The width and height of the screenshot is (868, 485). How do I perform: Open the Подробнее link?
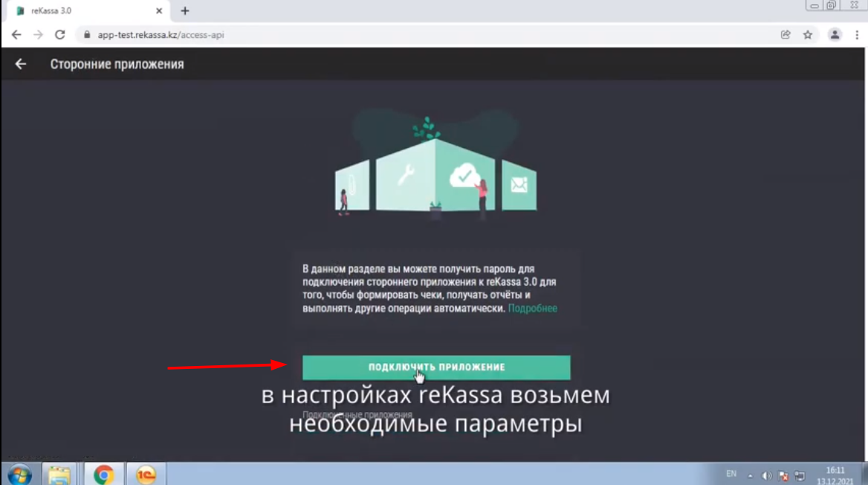(533, 308)
